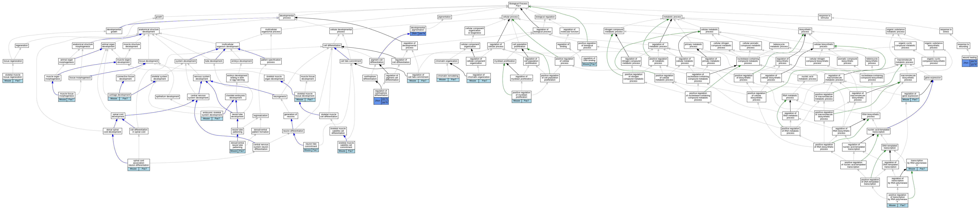Image resolution: width=980 pixels, height=209 pixels.
Task: Click the "developmental pigmentation" node label
Action: coord(418,29)
